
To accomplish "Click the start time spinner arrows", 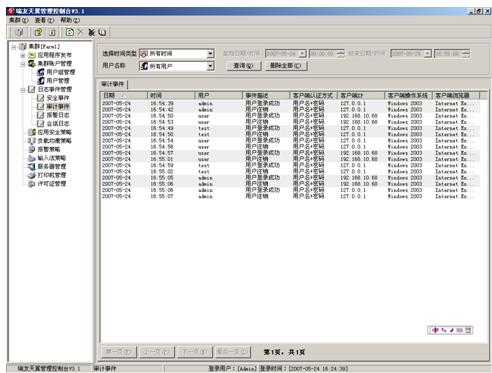I will click(340, 54).
